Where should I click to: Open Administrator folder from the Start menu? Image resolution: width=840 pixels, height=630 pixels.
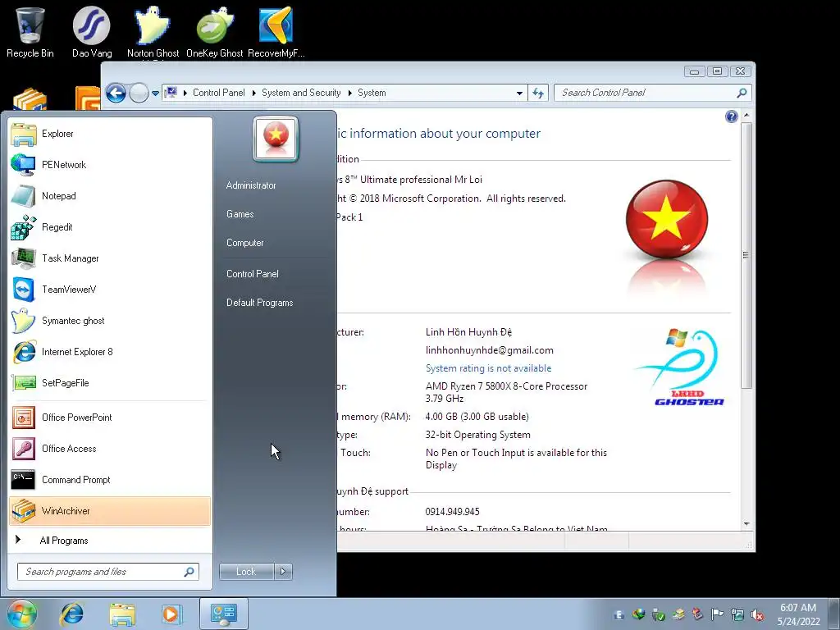pos(251,185)
